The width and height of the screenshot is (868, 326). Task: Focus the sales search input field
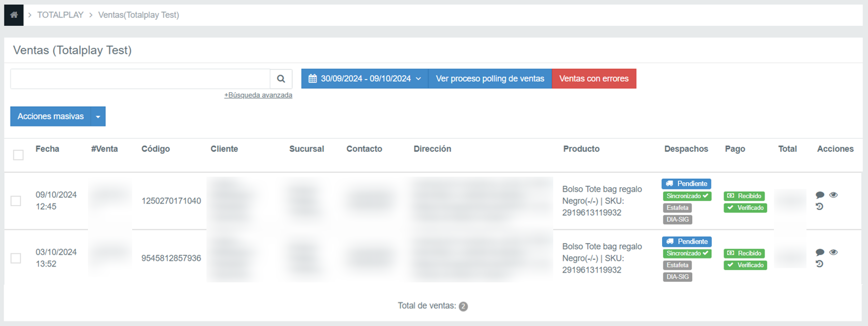click(x=140, y=79)
